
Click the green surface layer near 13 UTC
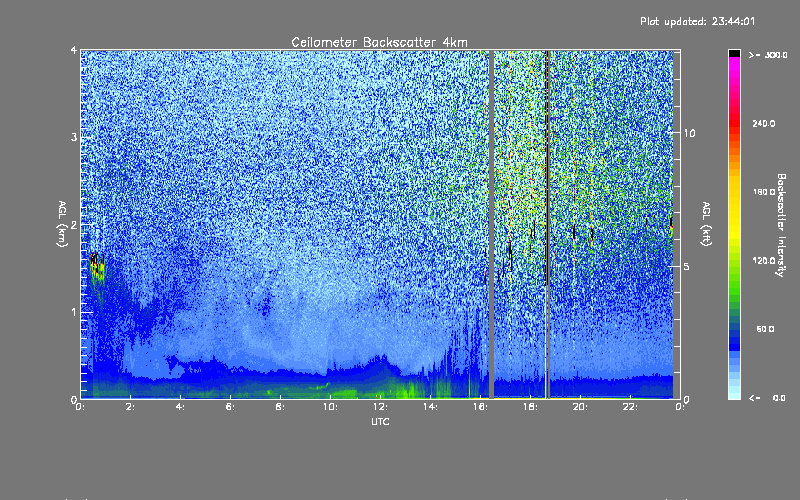click(408, 390)
